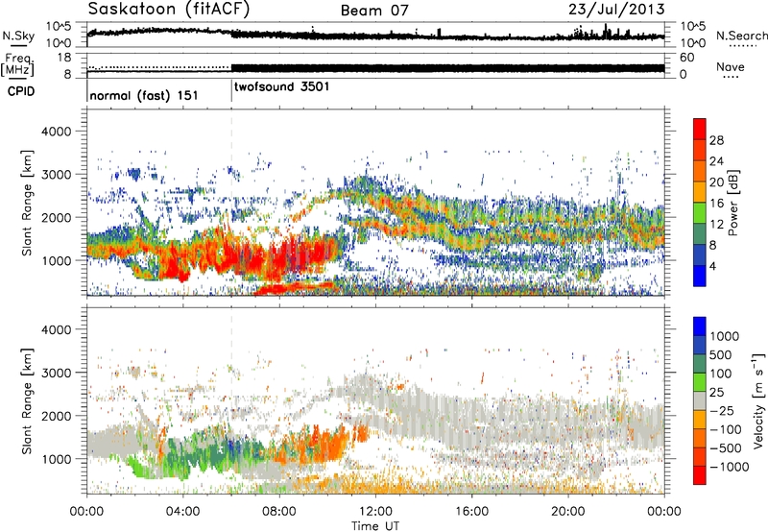This screenshot has width=768, height=532.
Task: Click the "04:00" time axis tick label
Action: click(x=182, y=512)
